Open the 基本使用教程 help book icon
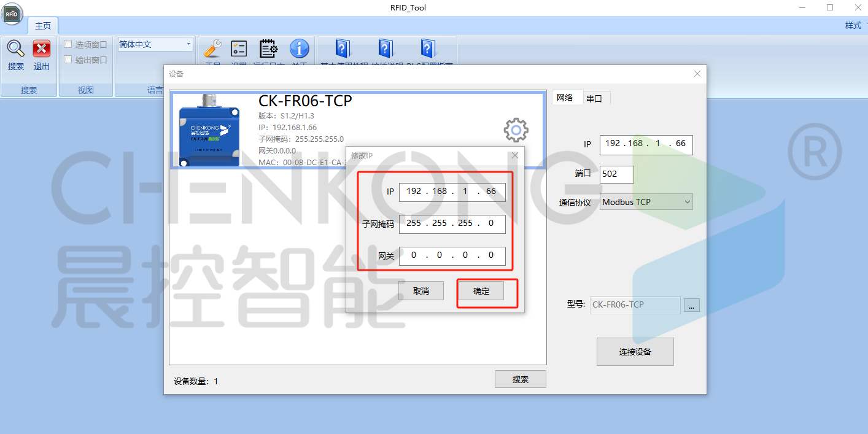This screenshot has width=868, height=434. pos(343,49)
